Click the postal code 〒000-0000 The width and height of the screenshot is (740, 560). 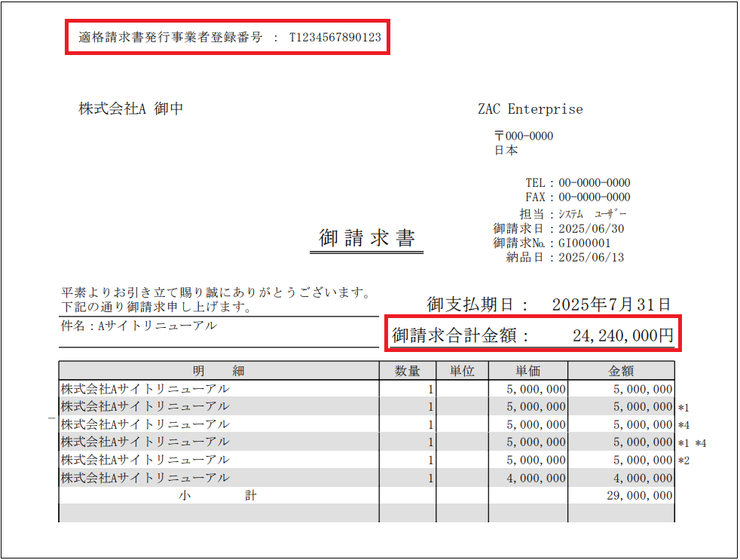click(523, 136)
